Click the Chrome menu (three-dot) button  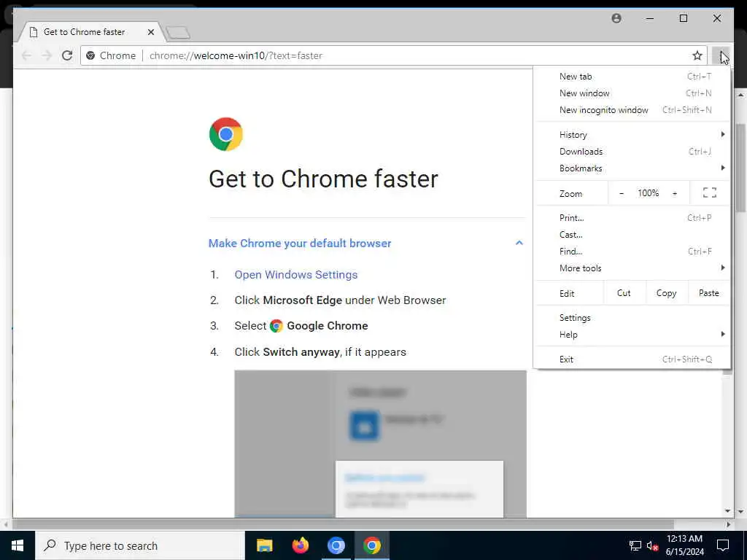pyautogui.click(x=721, y=55)
